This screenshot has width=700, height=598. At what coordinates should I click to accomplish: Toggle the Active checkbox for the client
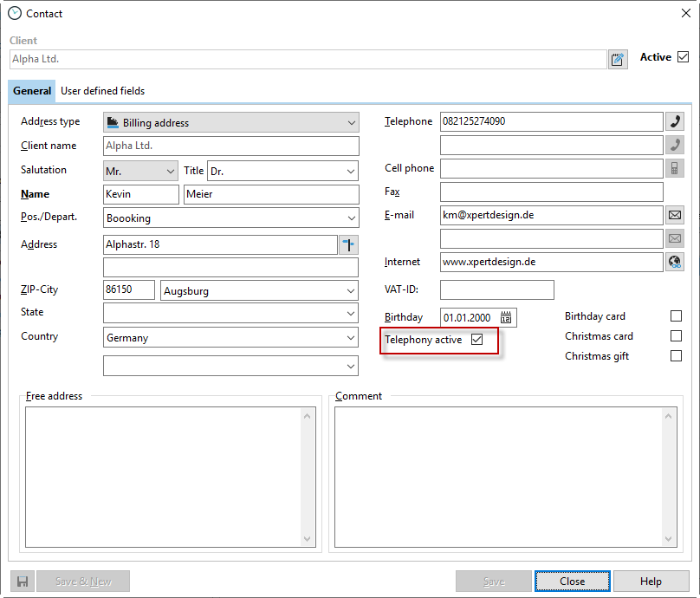(x=683, y=57)
